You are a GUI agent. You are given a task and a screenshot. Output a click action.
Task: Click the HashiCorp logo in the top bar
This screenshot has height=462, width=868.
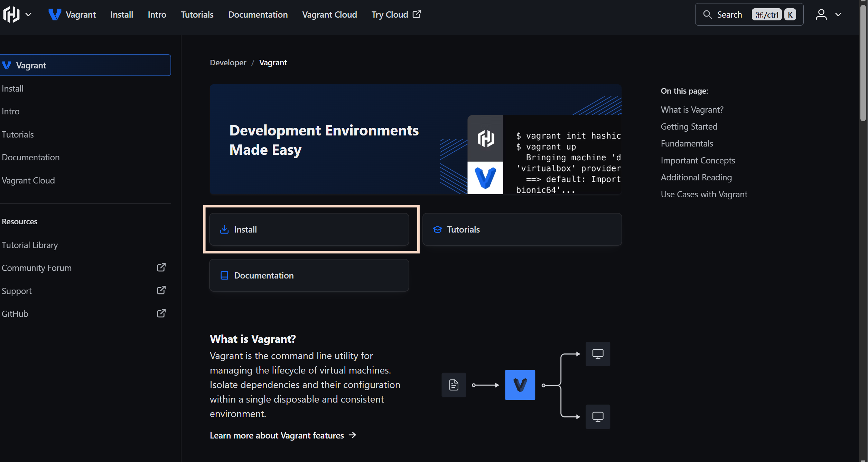click(11, 15)
